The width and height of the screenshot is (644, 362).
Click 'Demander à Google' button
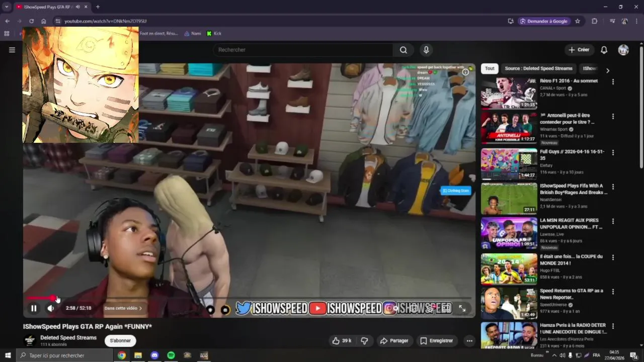point(543,21)
